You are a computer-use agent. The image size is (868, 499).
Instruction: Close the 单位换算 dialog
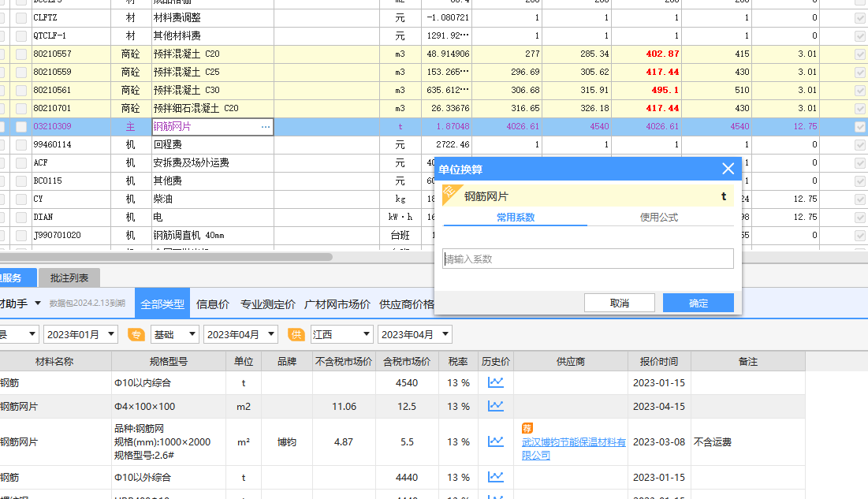728,169
